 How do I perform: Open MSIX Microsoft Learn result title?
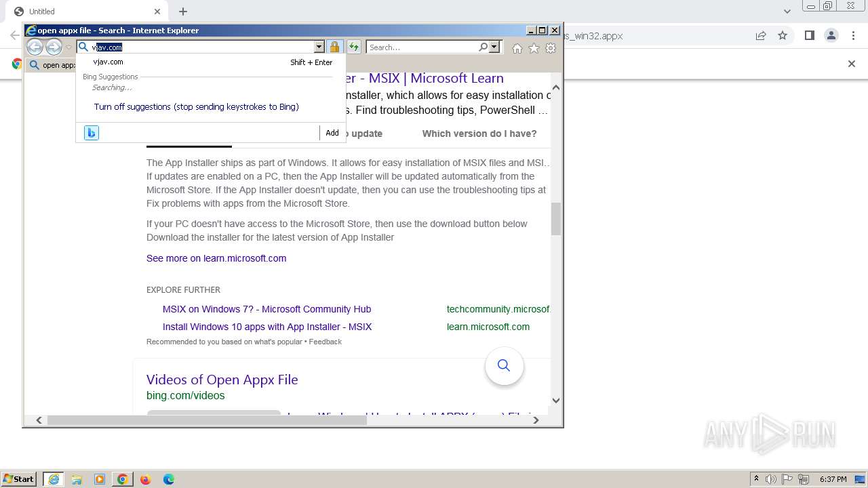pyautogui.click(x=425, y=78)
